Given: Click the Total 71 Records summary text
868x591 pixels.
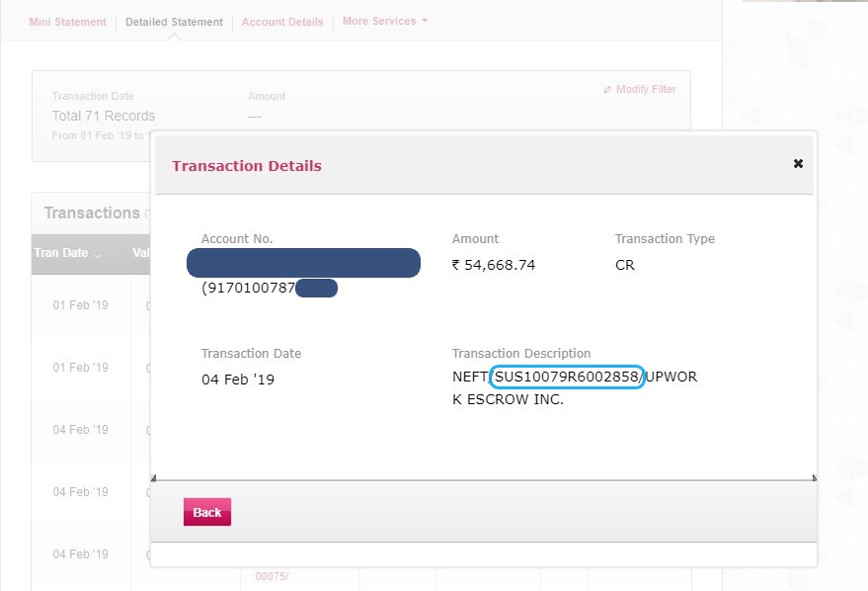Looking at the screenshot, I should [104, 116].
